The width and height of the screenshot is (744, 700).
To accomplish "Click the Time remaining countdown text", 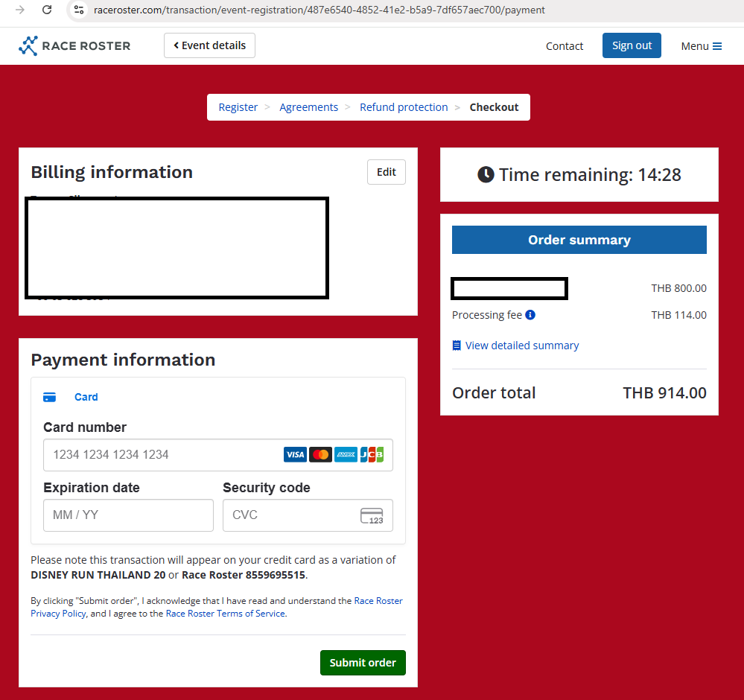I will (x=590, y=175).
